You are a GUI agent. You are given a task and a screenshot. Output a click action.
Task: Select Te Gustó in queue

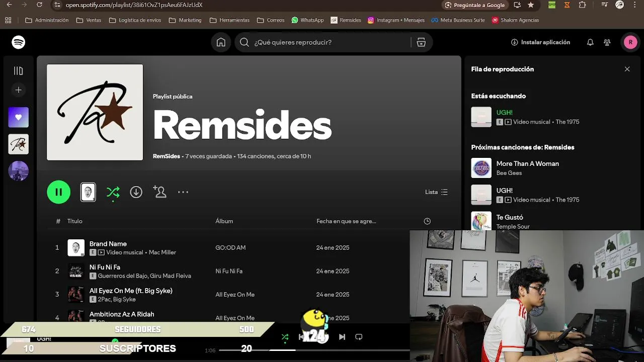(510, 218)
